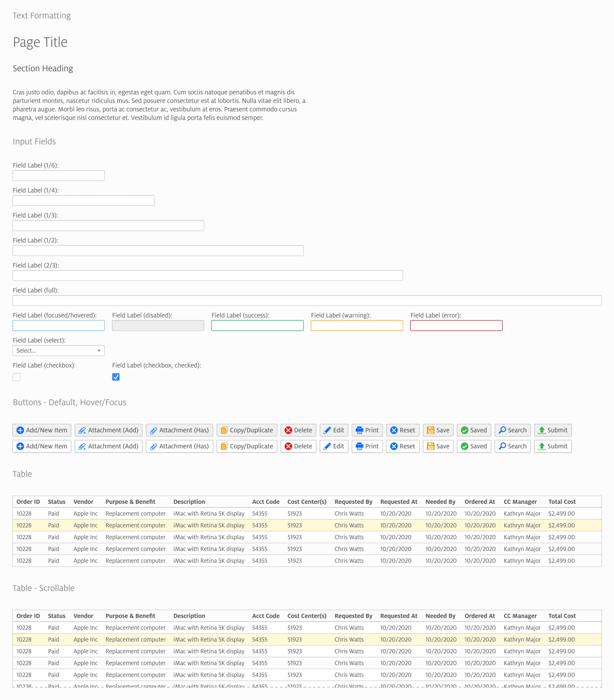Click the Add/New Item plus icon, top row

20,430
